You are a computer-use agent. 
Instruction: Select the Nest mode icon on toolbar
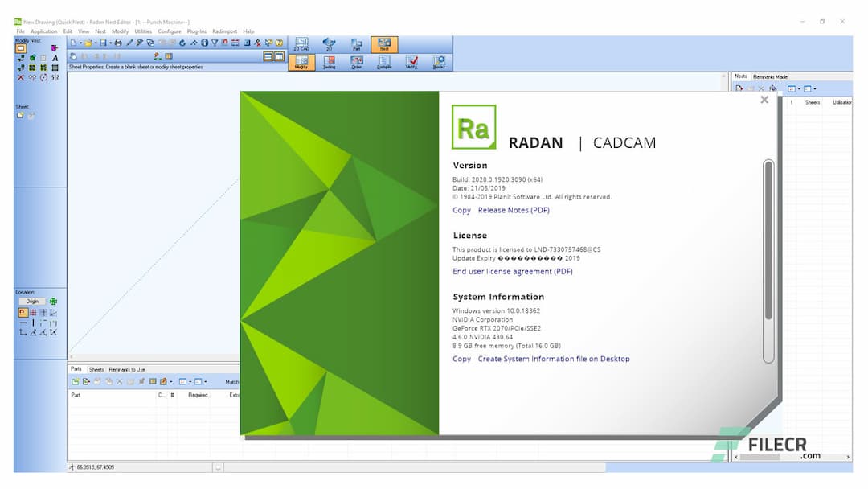click(x=384, y=44)
